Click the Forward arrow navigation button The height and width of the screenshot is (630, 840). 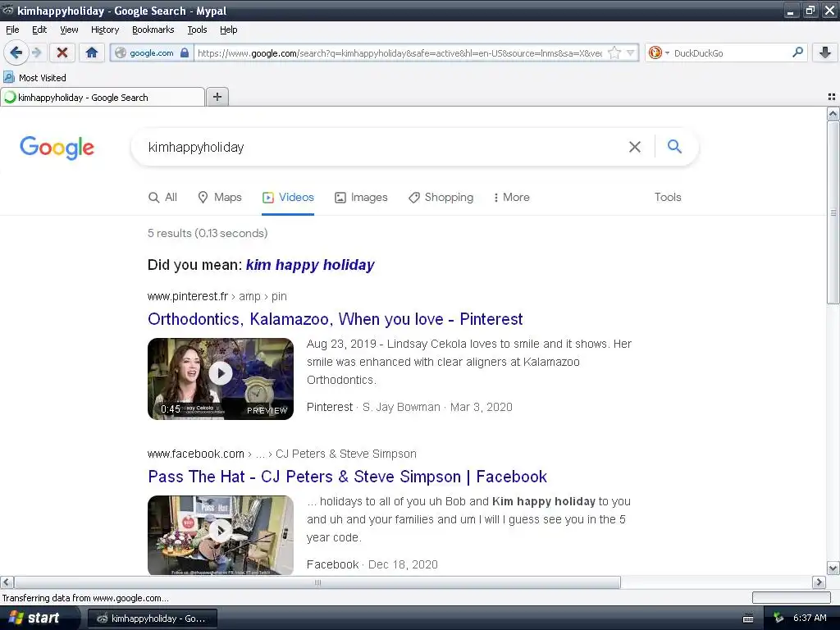tap(36, 52)
